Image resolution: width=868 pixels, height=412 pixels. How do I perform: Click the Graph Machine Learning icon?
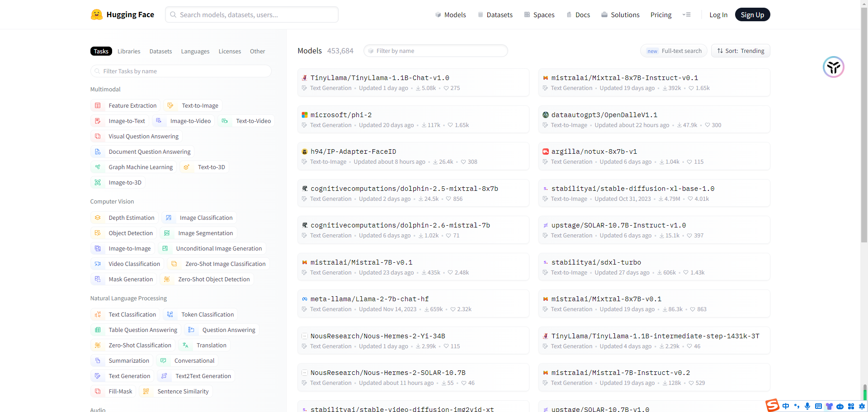coord(98,167)
